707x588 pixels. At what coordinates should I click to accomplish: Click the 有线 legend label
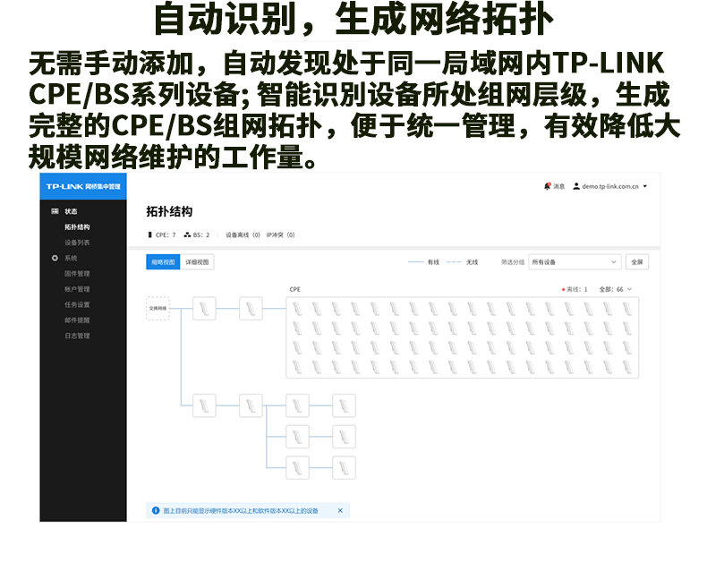coord(433,262)
